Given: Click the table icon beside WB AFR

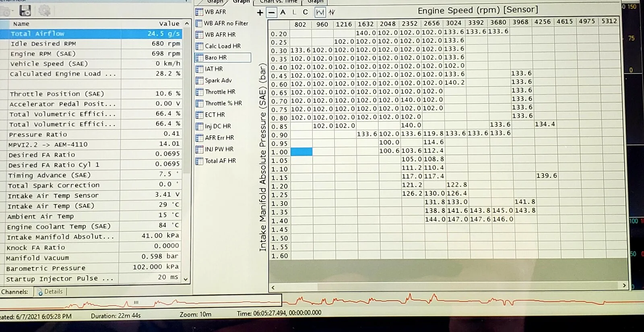Looking at the screenshot, I should click(199, 12).
